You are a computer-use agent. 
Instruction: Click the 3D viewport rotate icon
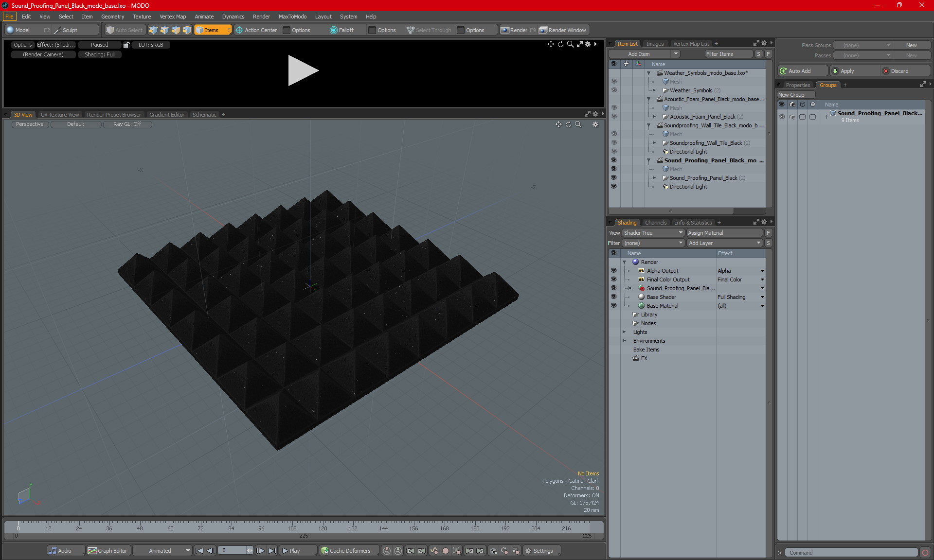click(568, 124)
